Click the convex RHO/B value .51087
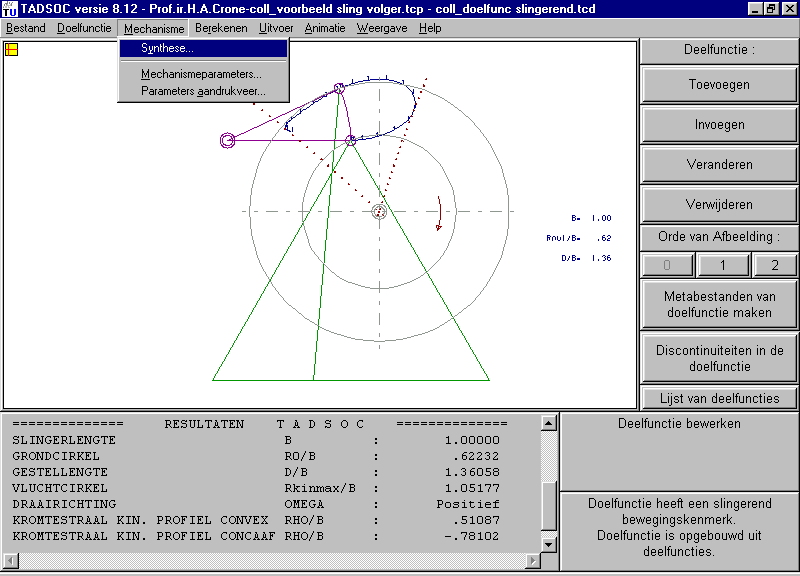800x576 pixels. [x=476, y=520]
